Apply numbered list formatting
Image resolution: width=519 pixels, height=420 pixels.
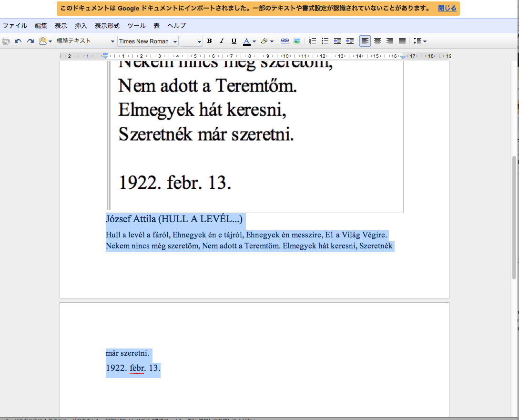pyautogui.click(x=313, y=41)
